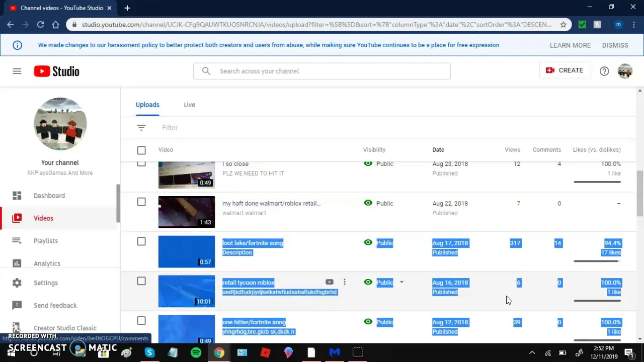Viewport: 644px width, 362px height.
Task: Open Malwarebytes from taskbar
Action: point(335,352)
